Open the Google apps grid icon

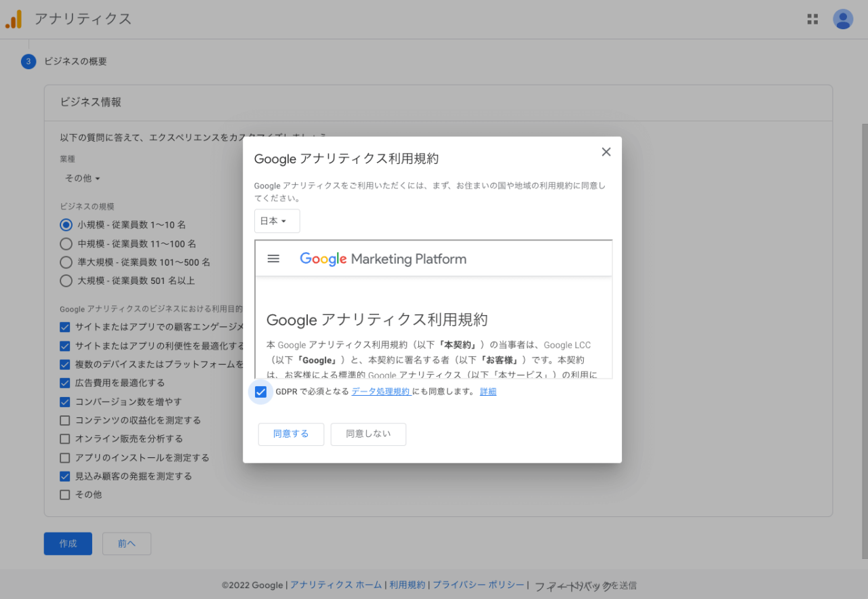[x=812, y=19]
